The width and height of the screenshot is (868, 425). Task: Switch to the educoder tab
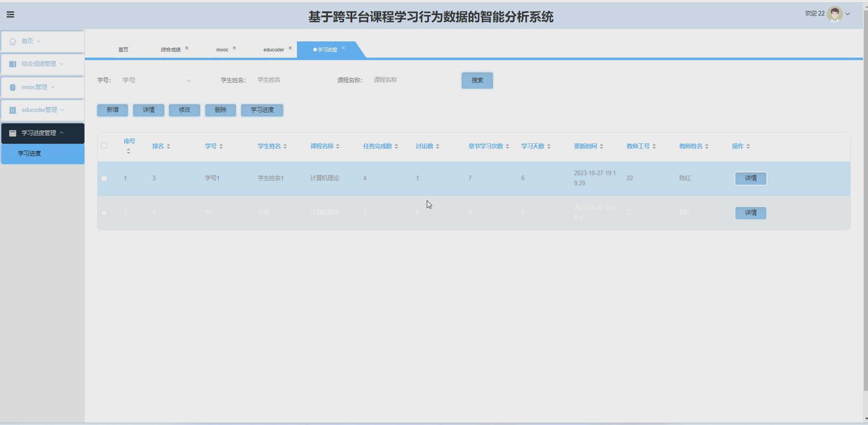[x=273, y=49]
